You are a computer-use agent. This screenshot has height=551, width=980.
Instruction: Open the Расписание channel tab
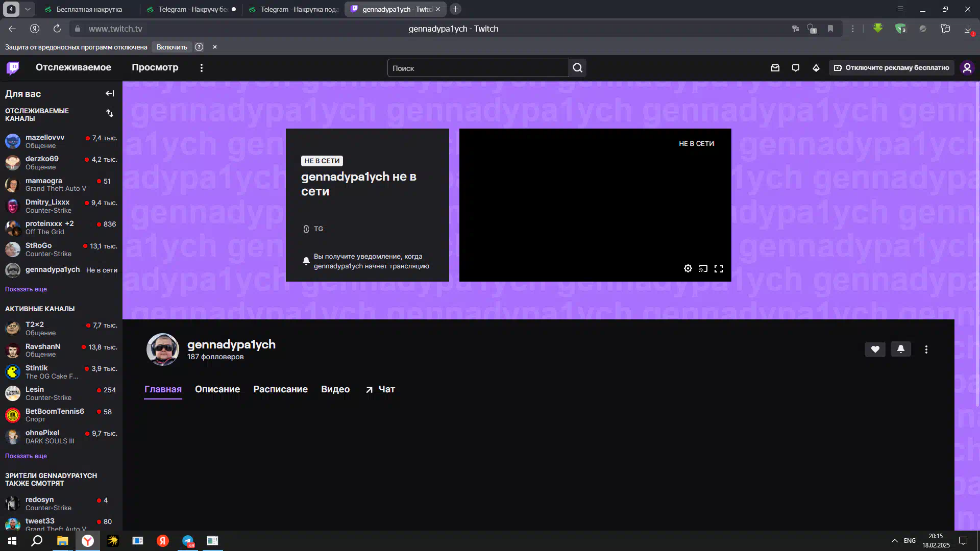coord(280,389)
